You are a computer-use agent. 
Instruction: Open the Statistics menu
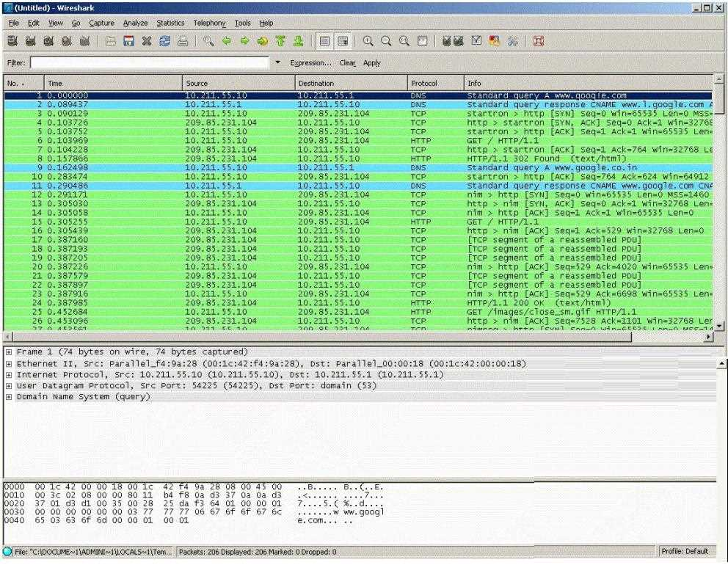170,23
